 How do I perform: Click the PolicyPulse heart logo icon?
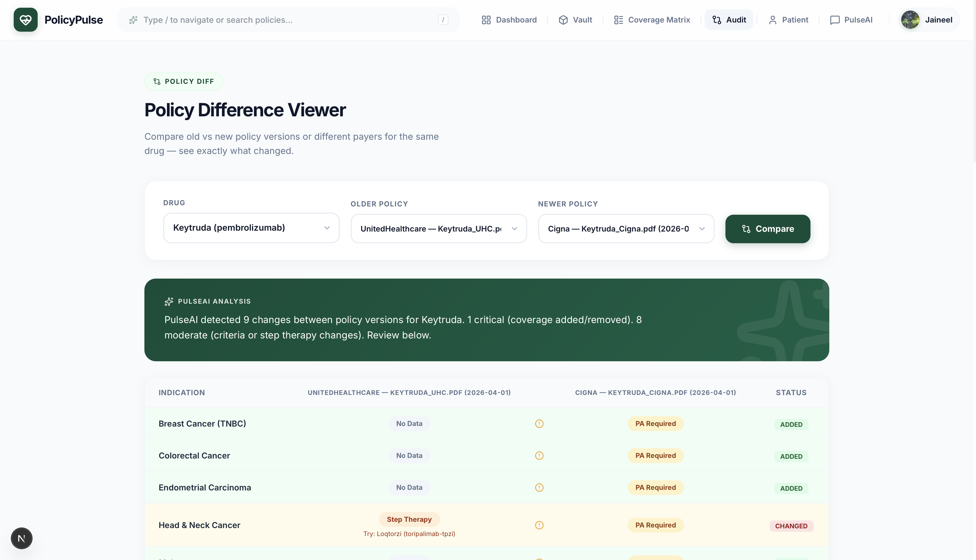25,20
